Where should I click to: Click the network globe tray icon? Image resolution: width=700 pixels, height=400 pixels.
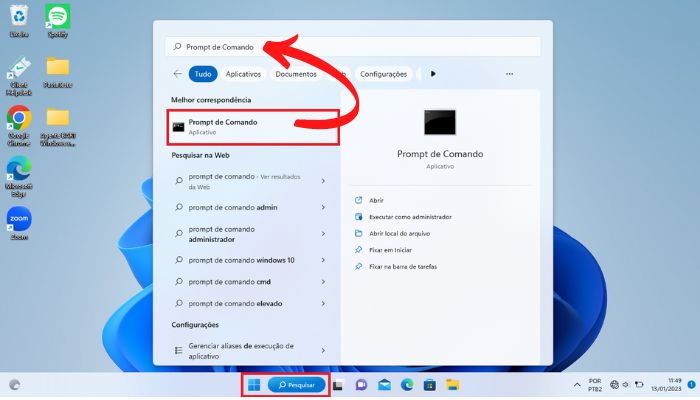coord(614,384)
